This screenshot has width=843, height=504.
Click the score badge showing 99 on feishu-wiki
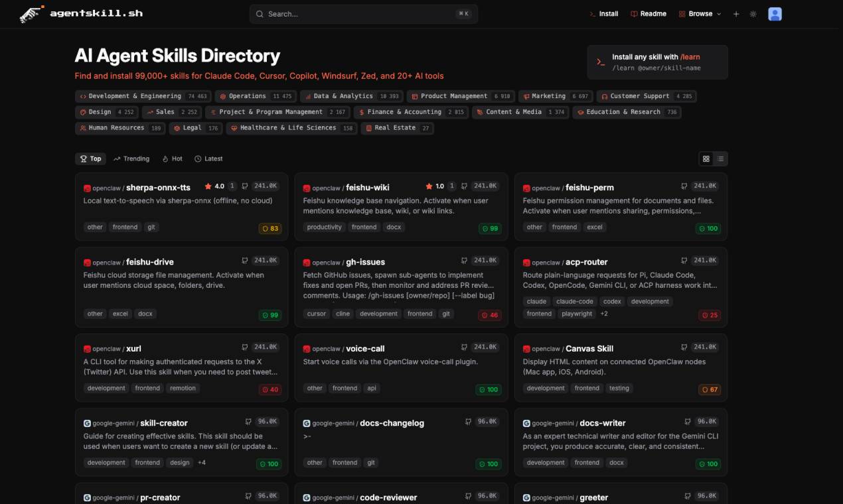click(489, 228)
